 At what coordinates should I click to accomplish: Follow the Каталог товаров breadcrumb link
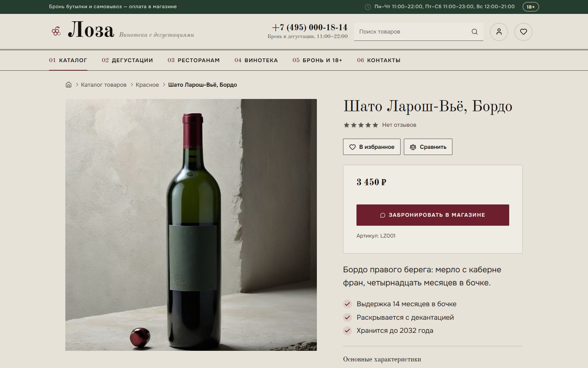coord(104,85)
